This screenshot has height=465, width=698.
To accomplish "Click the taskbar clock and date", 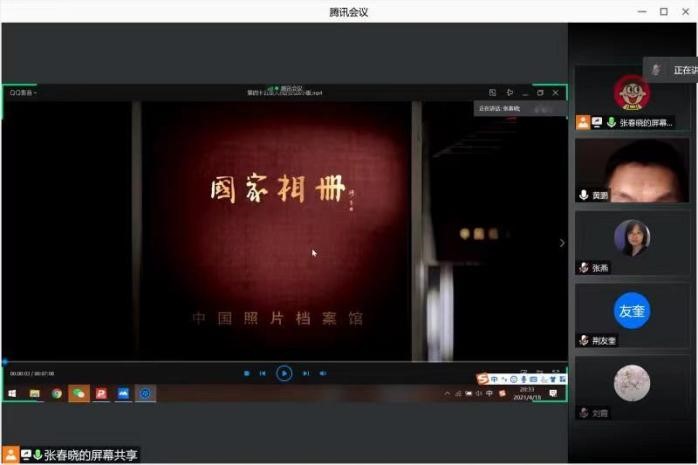I will click(527, 393).
